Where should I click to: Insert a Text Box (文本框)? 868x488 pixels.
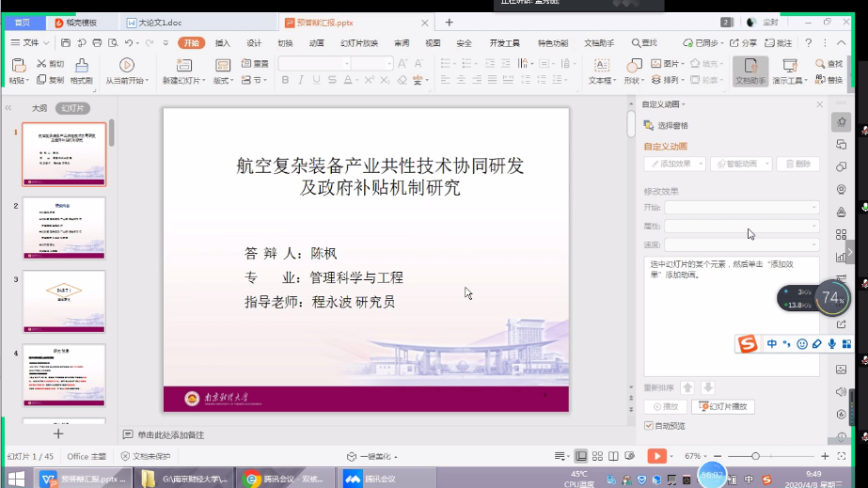(600, 64)
